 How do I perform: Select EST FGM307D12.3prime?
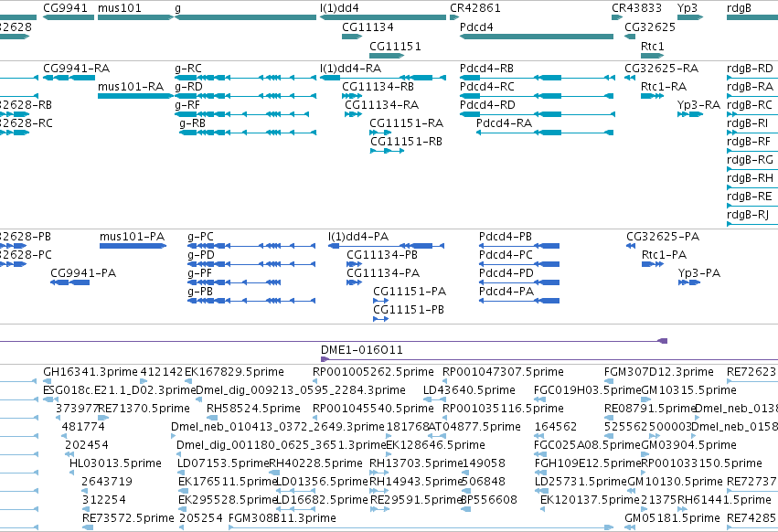tap(659, 372)
